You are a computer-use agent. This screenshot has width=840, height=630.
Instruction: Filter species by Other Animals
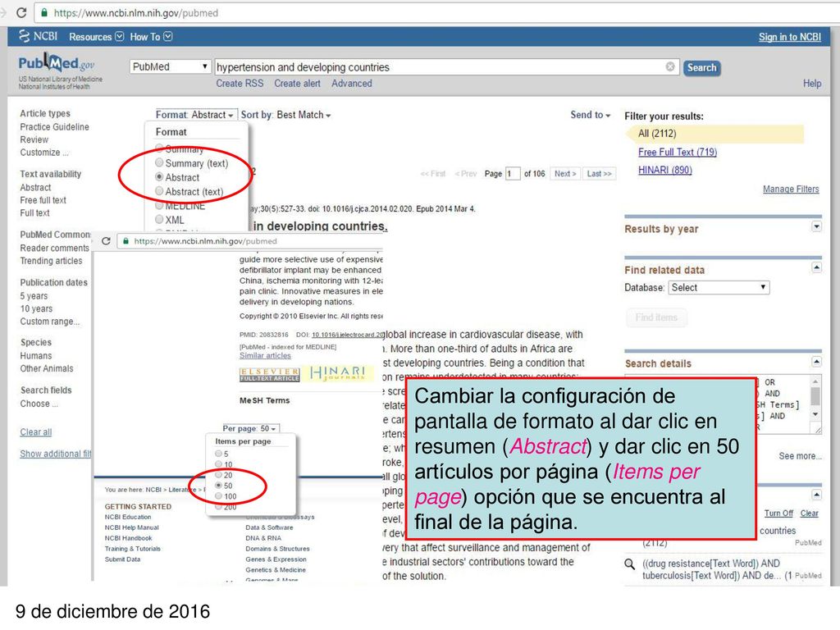pyautogui.click(x=47, y=368)
